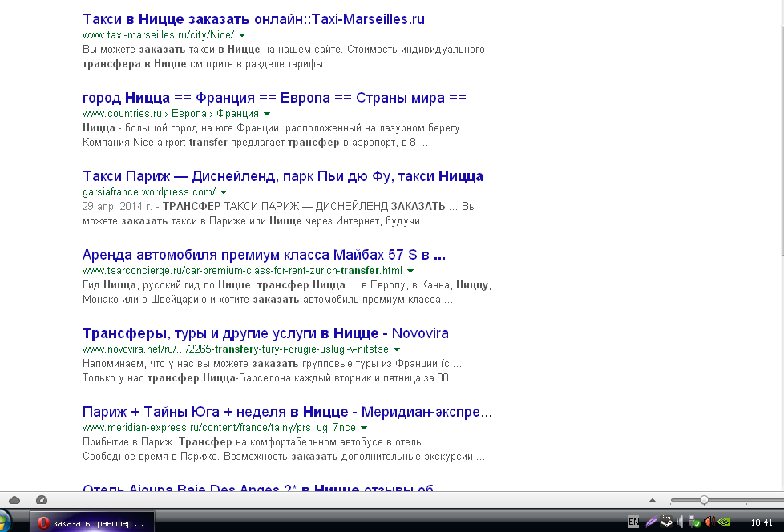This screenshot has width=784, height=532.
Task: Switch the EN language indicator
Action: (x=633, y=522)
